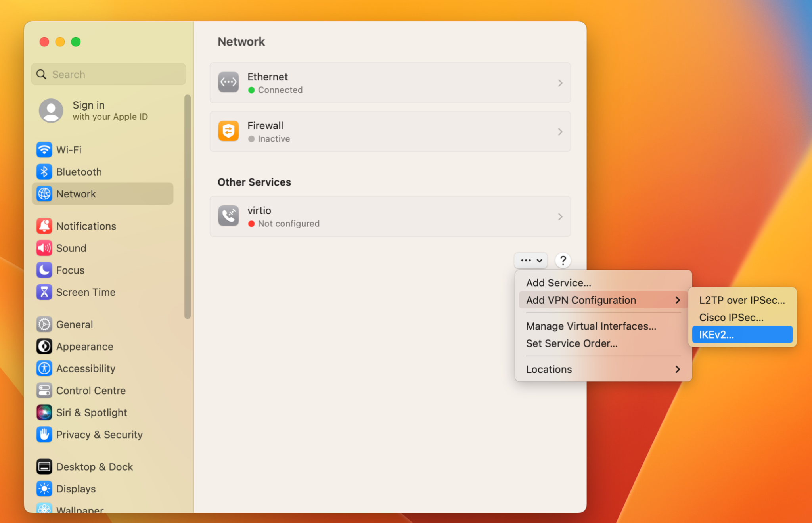Select IKEv2 from the VPN submenu
This screenshot has width=812, height=523.
(716, 334)
